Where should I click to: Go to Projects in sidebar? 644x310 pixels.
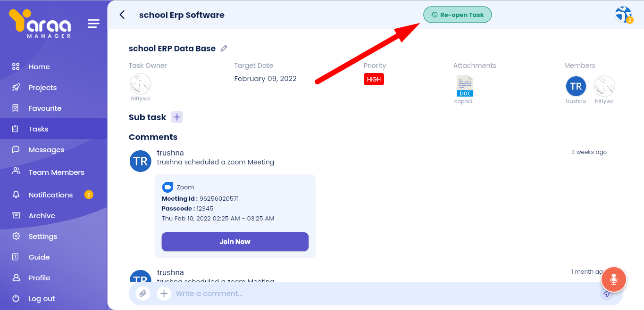coord(42,88)
